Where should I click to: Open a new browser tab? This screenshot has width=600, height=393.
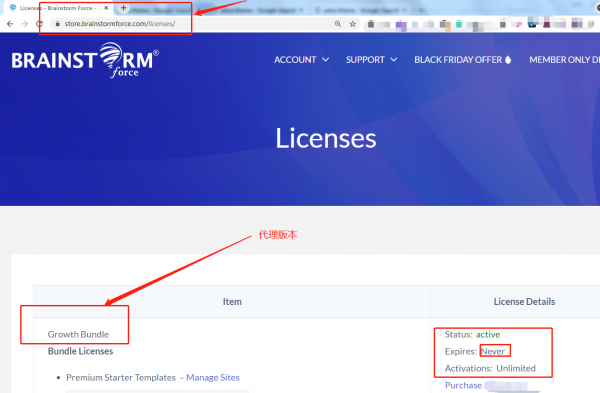click(123, 8)
